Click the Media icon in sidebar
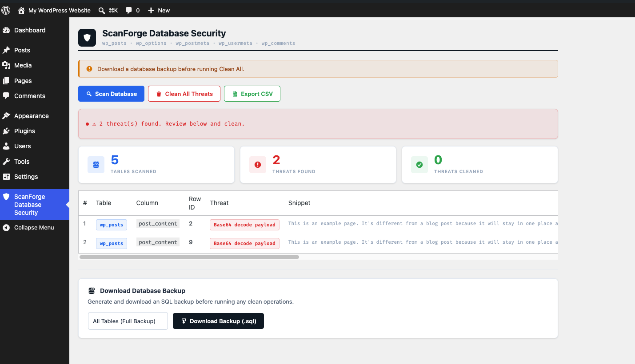Image resolution: width=635 pixels, height=364 pixels. point(6,65)
